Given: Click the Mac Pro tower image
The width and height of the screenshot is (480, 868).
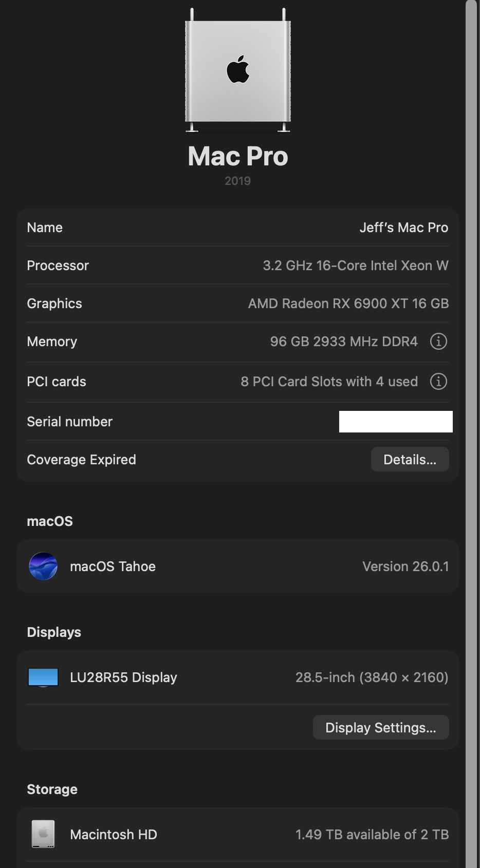Looking at the screenshot, I should (238, 70).
